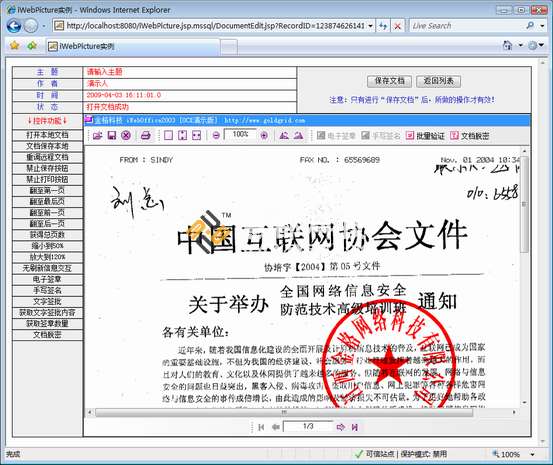Viewport: 553px width, 465px height.
Task: Click the Home icon in command bar
Action: tap(508, 46)
